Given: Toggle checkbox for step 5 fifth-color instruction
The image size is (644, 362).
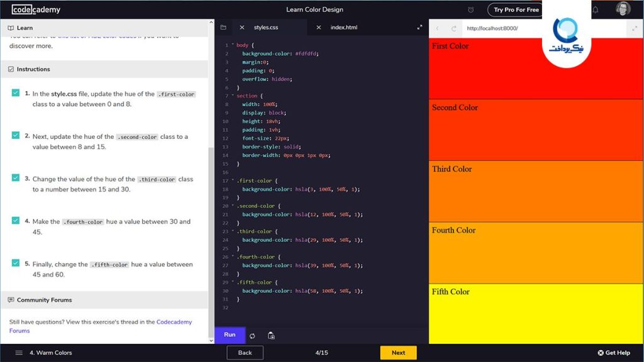Looking at the screenshot, I should click(16, 263).
